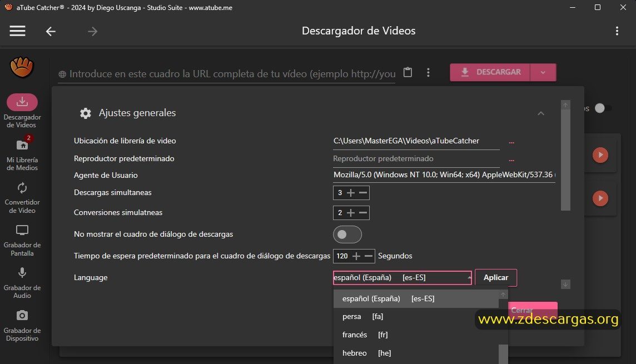The image size is (636, 364).
Task: Decrease Conversiones simulatneas with minus
Action: (363, 212)
